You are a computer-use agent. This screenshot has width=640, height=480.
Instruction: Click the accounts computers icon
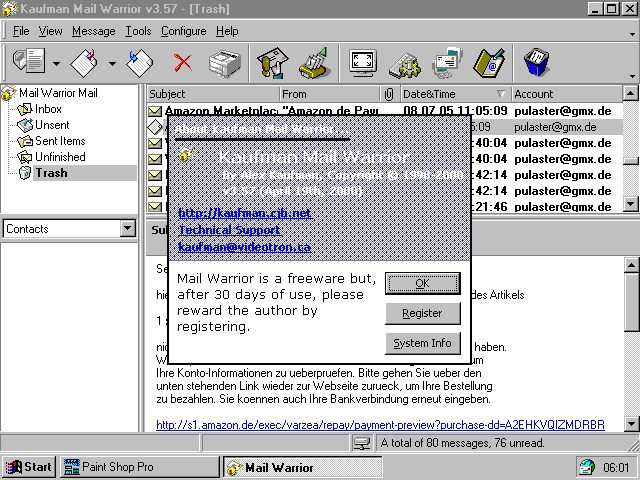coord(447,63)
